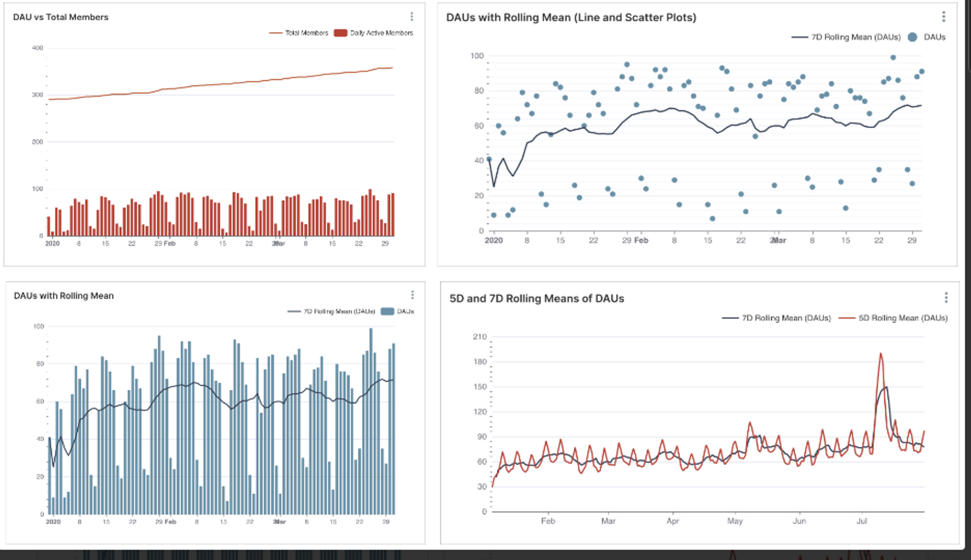
Task: Open options menu of 5D and 7D Rolling Means chart
Action: tap(946, 297)
